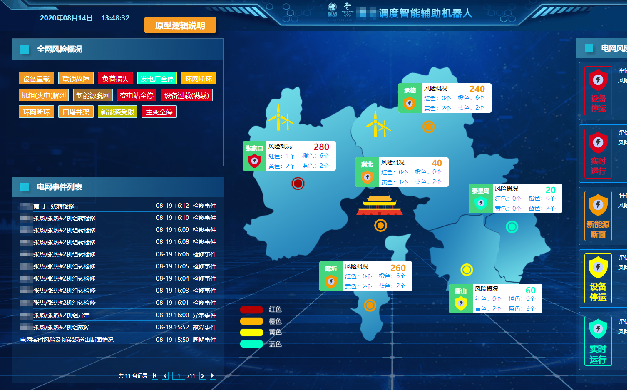627x390 pixels.
Task: Go to the next events page
Action: 202,376
